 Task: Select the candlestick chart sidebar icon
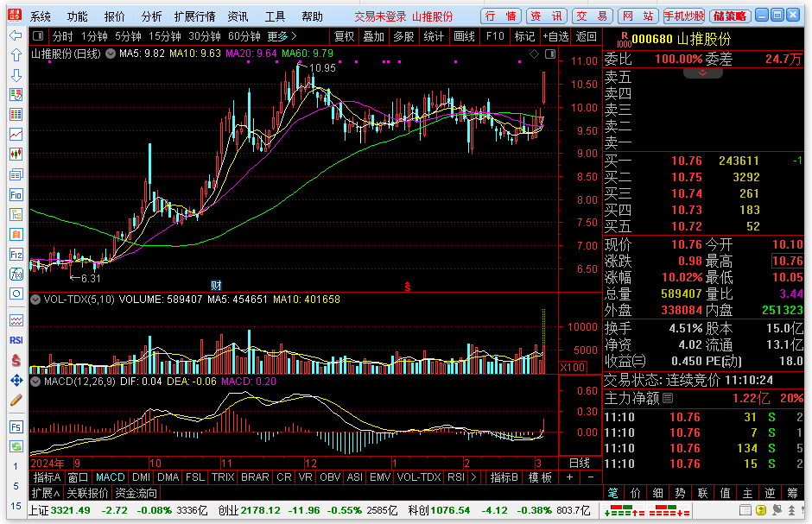pos(16,155)
